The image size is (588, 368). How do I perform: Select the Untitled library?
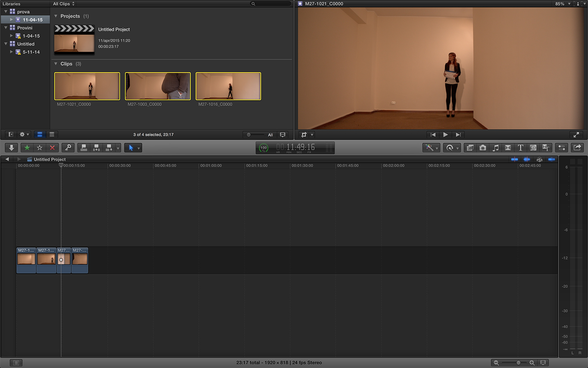pyautogui.click(x=26, y=44)
